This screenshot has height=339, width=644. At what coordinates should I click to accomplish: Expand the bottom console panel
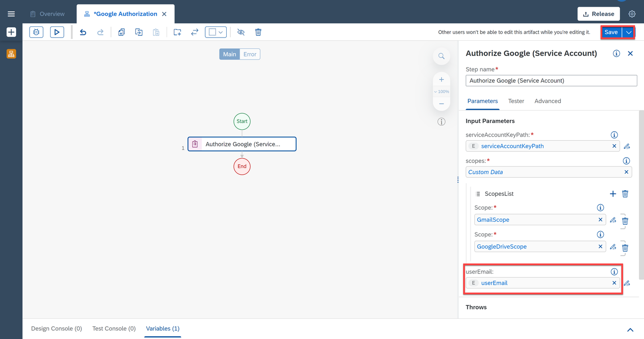tap(630, 330)
